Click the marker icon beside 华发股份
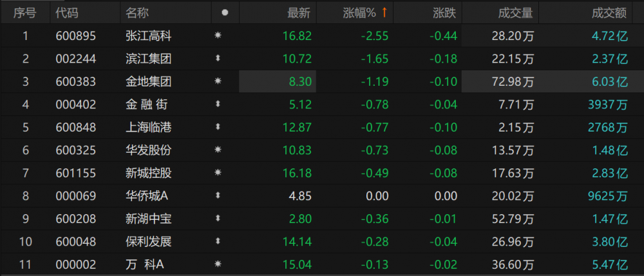 coord(218,150)
